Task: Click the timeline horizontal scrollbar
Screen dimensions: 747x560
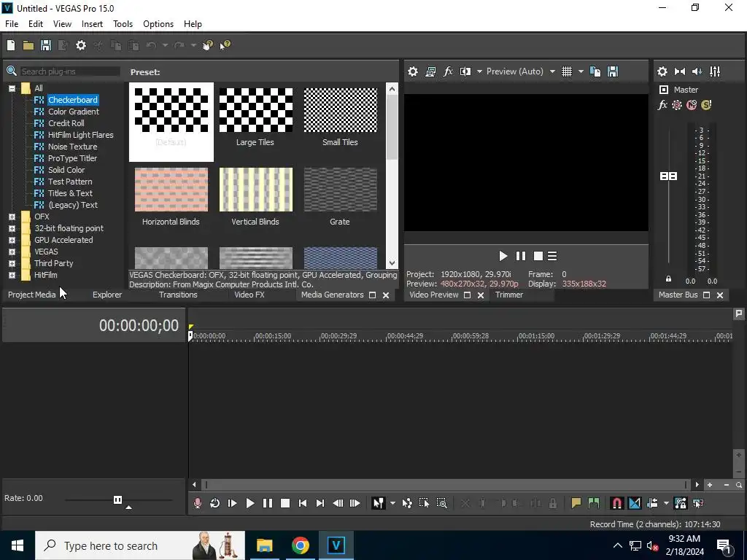Action: click(x=446, y=485)
